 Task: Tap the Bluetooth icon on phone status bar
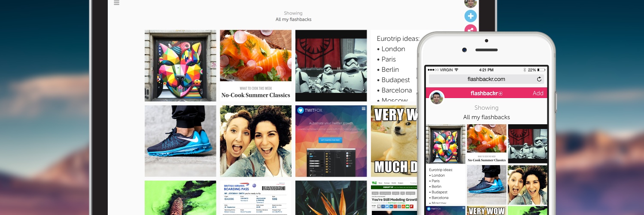coord(525,70)
